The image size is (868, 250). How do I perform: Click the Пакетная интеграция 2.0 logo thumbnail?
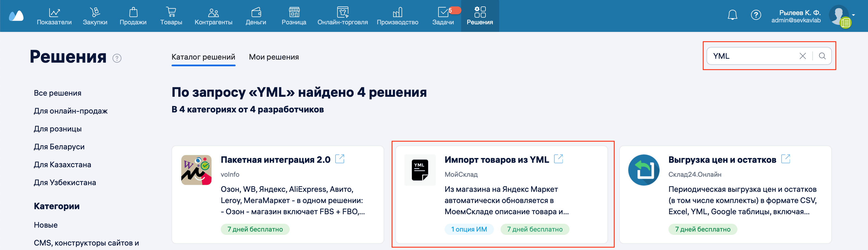click(196, 170)
